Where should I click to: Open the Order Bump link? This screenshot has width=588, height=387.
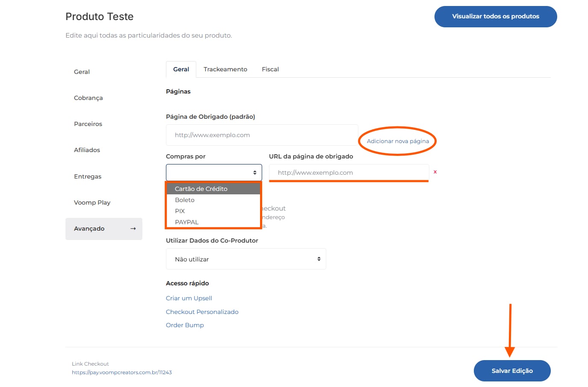coord(185,325)
